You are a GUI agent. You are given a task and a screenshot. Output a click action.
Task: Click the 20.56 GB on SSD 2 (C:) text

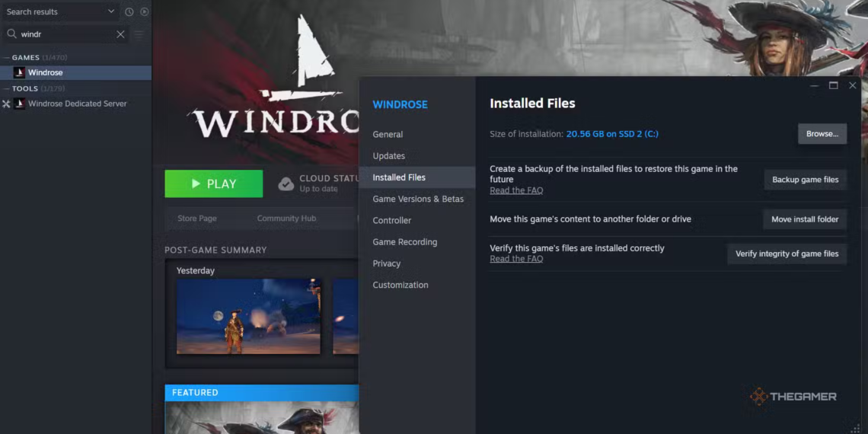(x=612, y=134)
